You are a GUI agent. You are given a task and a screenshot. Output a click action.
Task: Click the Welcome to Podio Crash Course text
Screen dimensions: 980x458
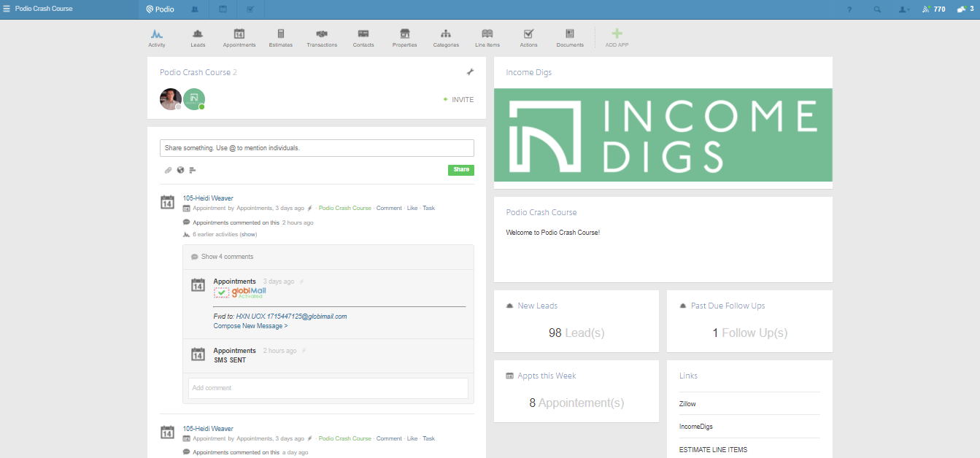(x=553, y=233)
